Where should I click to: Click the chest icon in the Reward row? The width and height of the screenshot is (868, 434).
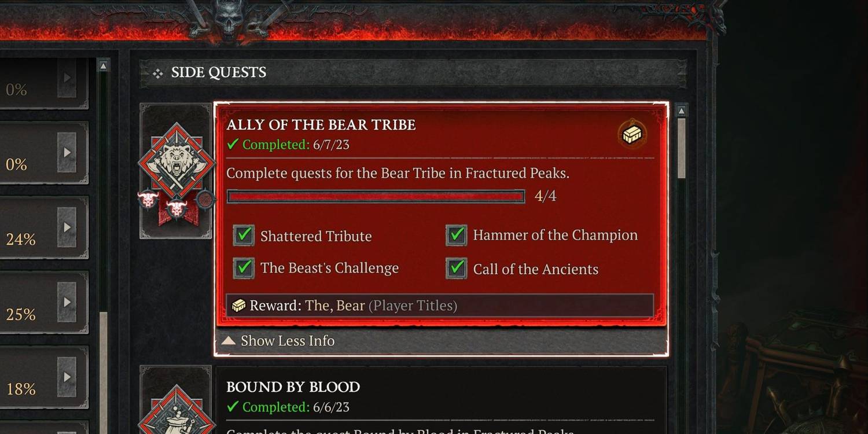click(x=238, y=306)
